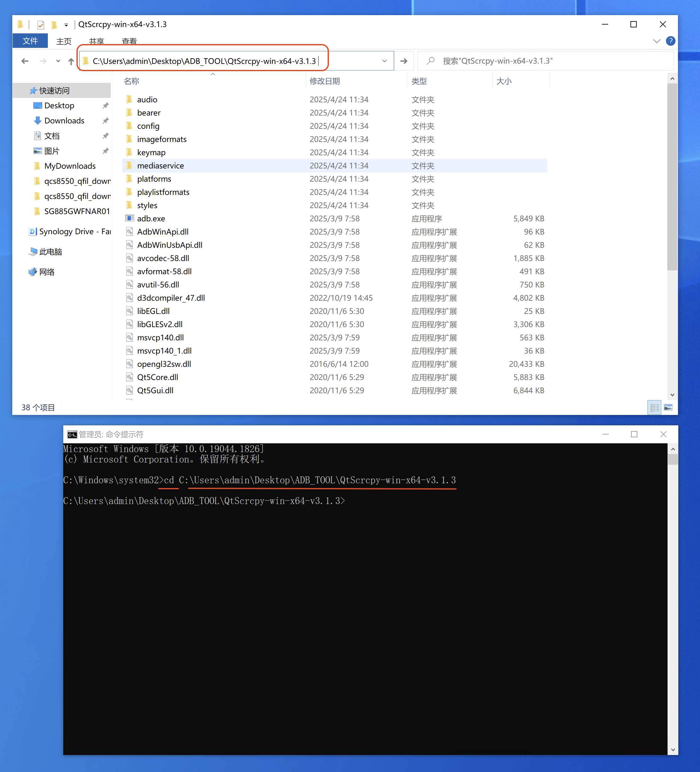Select the config folder
This screenshot has height=772, width=700.
(x=148, y=126)
